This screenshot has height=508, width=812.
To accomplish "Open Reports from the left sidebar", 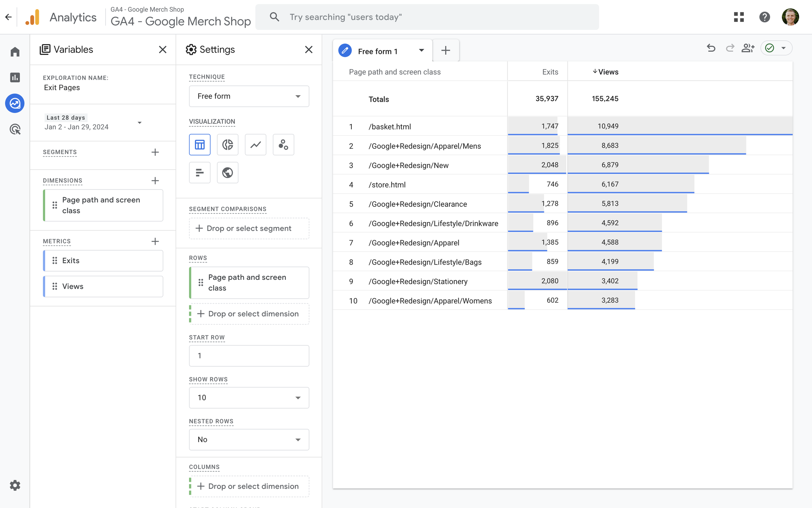I will click(15, 77).
